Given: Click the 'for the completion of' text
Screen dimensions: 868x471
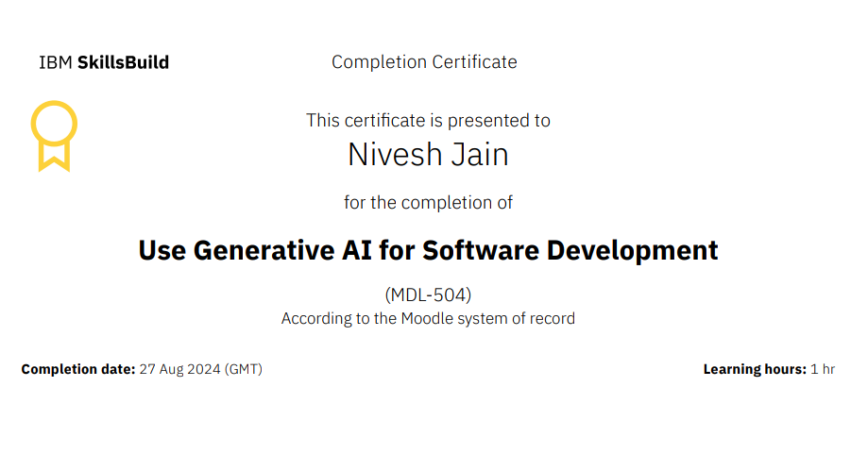Looking at the screenshot, I should point(428,203).
